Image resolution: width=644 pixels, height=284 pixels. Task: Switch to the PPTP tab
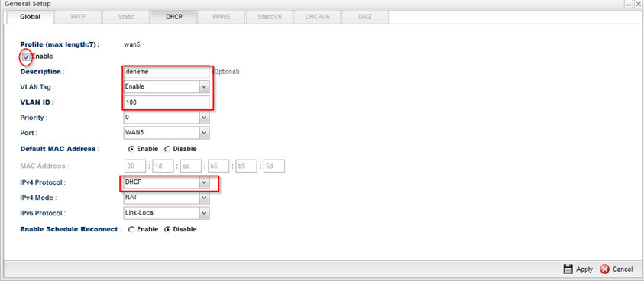tap(78, 18)
